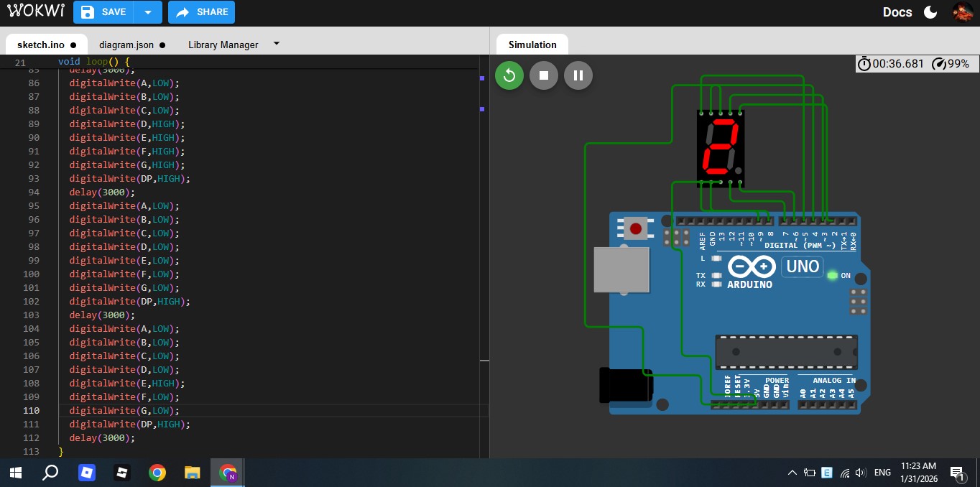
Task: Restart the simulation with the green button
Action: pos(509,75)
